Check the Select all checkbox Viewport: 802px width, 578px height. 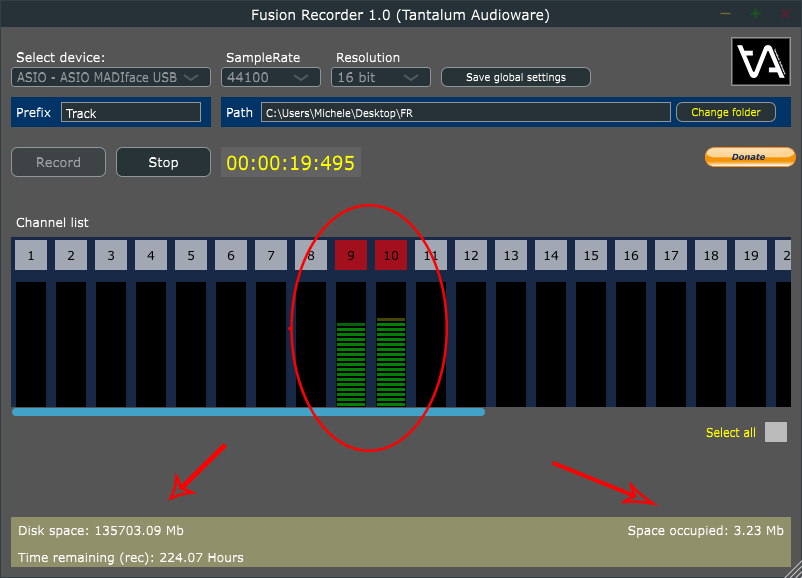[776, 432]
